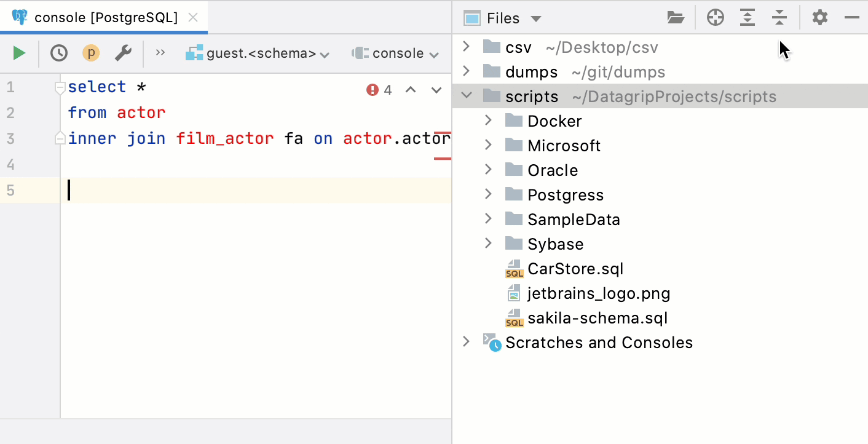Open user parameters with the 'p' icon
This screenshot has width=868, height=444.
(x=90, y=52)
